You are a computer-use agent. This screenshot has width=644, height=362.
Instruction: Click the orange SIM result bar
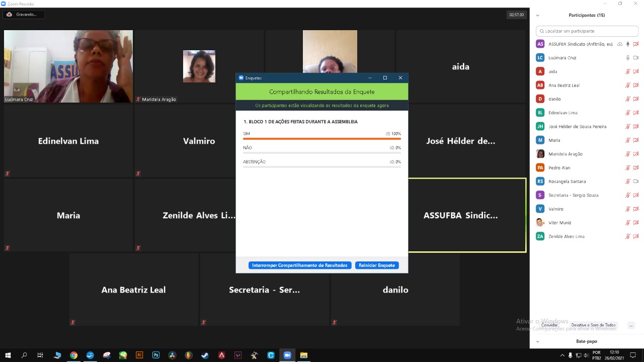click(x=321, y=139)
